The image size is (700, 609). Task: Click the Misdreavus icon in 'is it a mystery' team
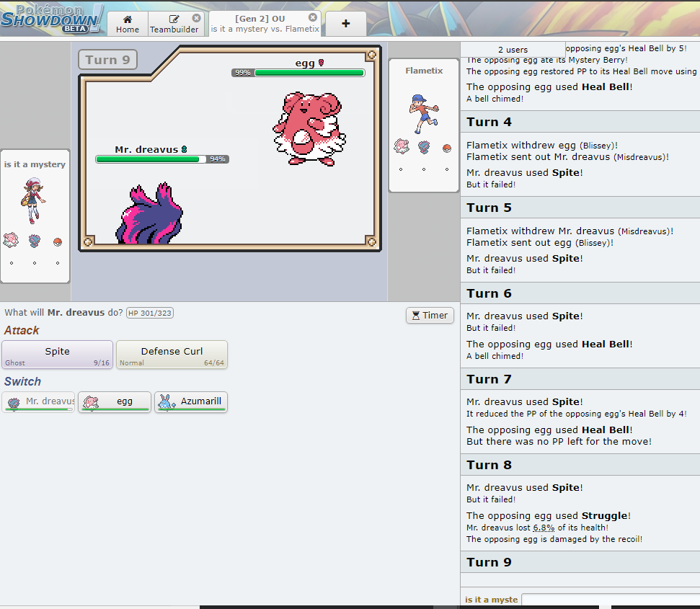click(x=35, y=241)
